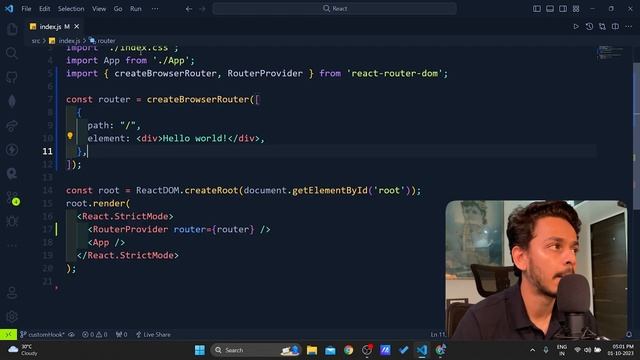This screenshot has width=640, height=360.
Task: Show additional activity bar views ellipsis
Action: click(x=12, y=246)
